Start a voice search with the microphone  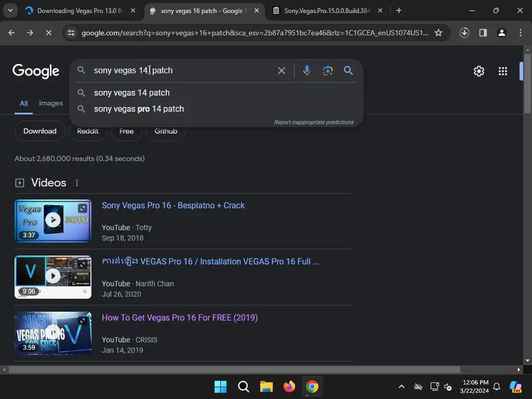[x=307, y=71]
